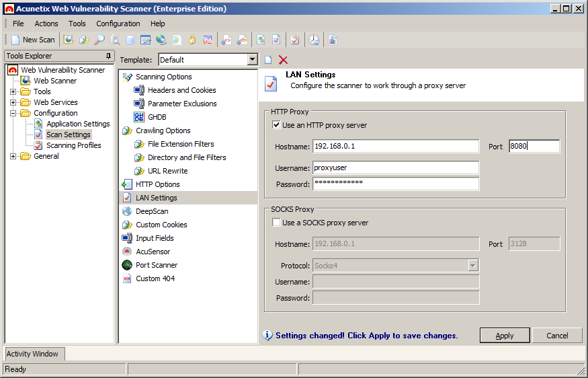Switch to Activity Window tab

coord(34,354)
